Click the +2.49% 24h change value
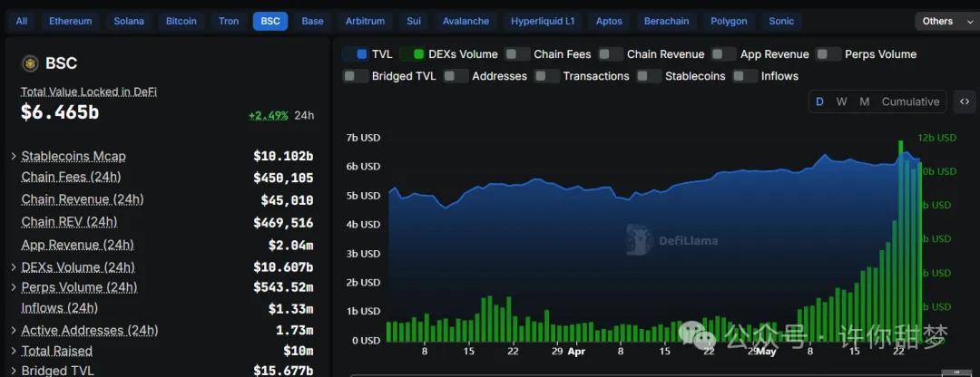This screenshot has height=377, width=980. 268,115
